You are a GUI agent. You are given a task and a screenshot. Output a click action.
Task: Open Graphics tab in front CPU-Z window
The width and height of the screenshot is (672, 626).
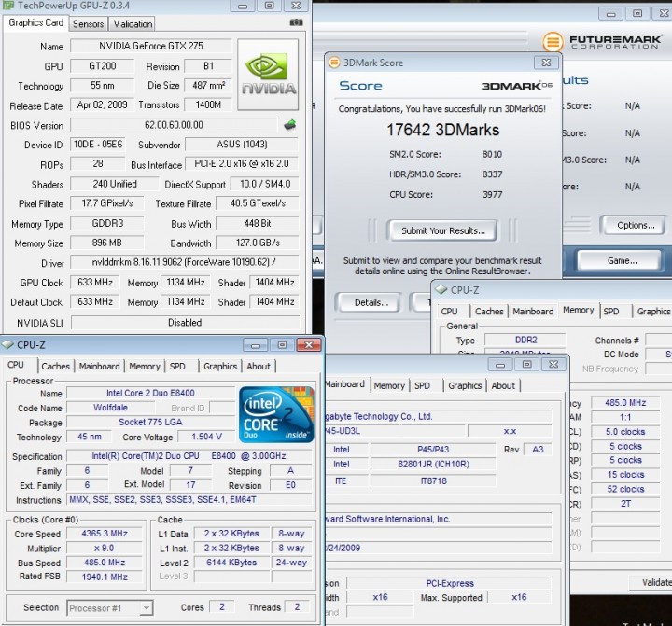[x=220, y=367]
